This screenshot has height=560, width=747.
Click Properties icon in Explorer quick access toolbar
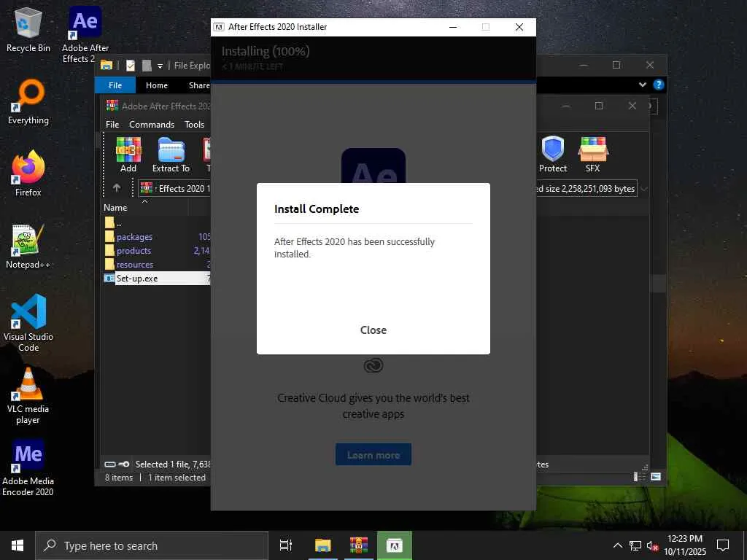(131, 65)
